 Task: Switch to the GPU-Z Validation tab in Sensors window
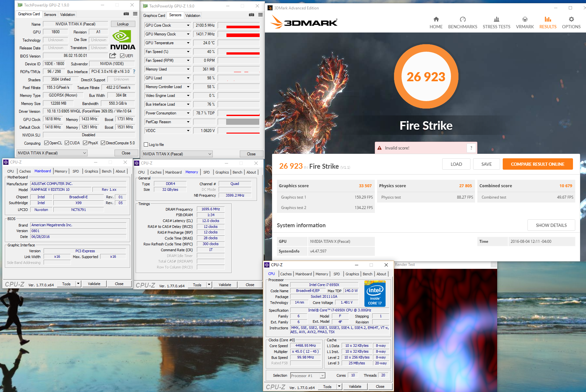[193, 16]
